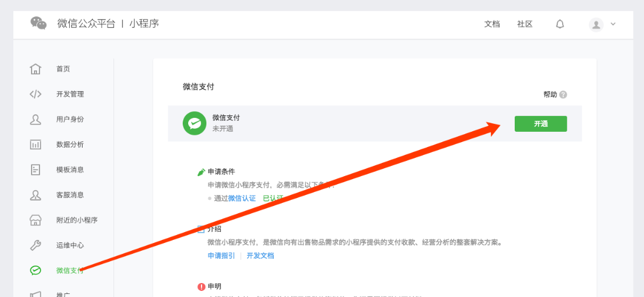Click the 开发管理 code icon

tap(36, 94)
